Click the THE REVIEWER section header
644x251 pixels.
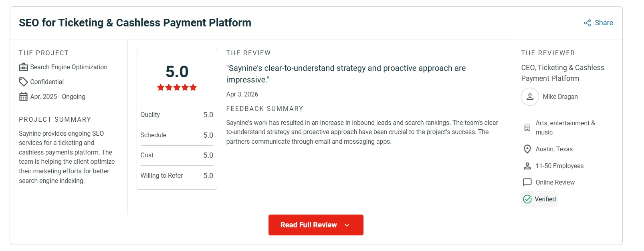[548, 53]
